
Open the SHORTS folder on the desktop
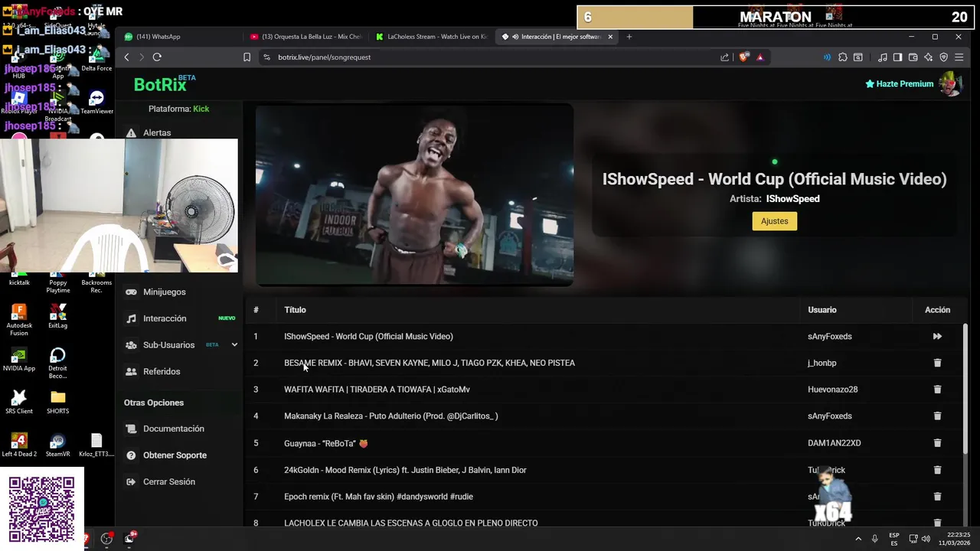[57, 403]
